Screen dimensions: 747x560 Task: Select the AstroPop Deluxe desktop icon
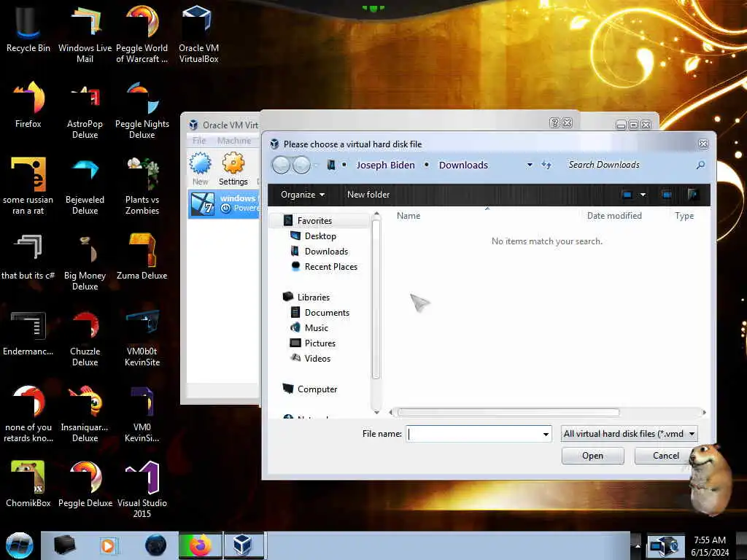(x=85, y=109)
